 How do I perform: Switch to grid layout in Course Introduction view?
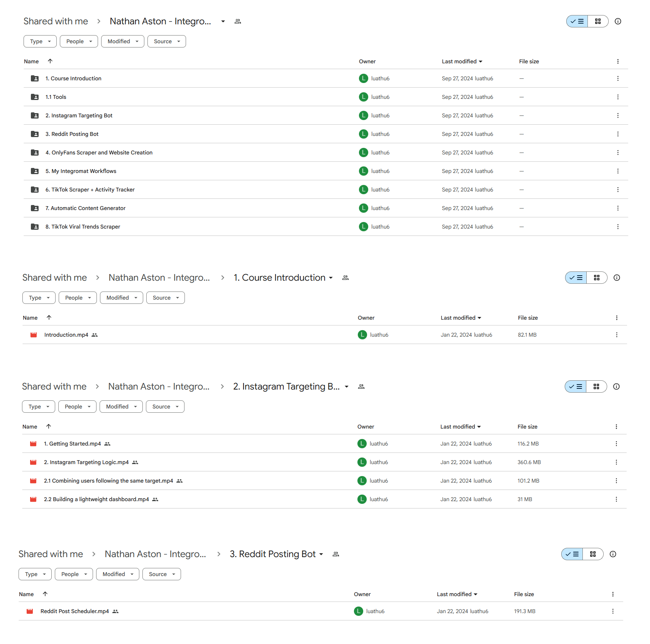click(597, 278)
